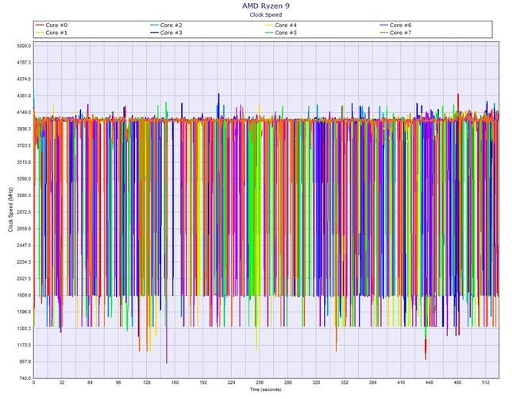Click the Clock Speed subtitle
The image size is (532, 399).
pyautogui.click(x=266, y=14)
